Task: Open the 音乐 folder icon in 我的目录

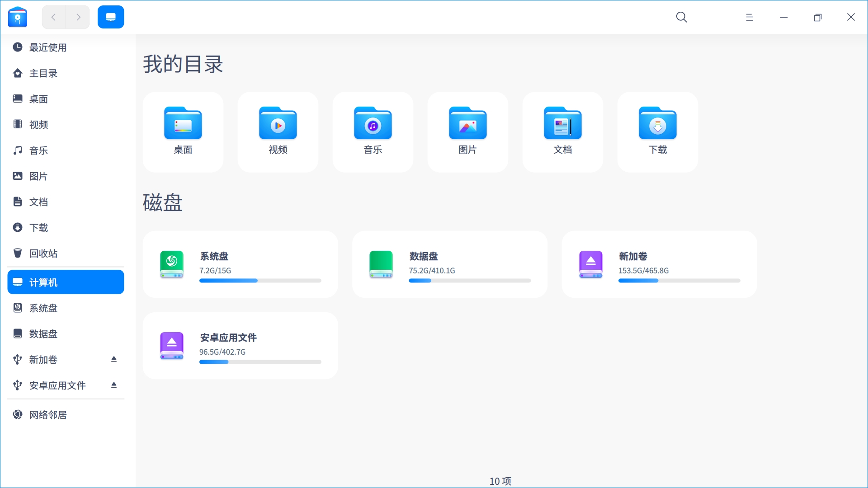Action: tap(373, 124)
